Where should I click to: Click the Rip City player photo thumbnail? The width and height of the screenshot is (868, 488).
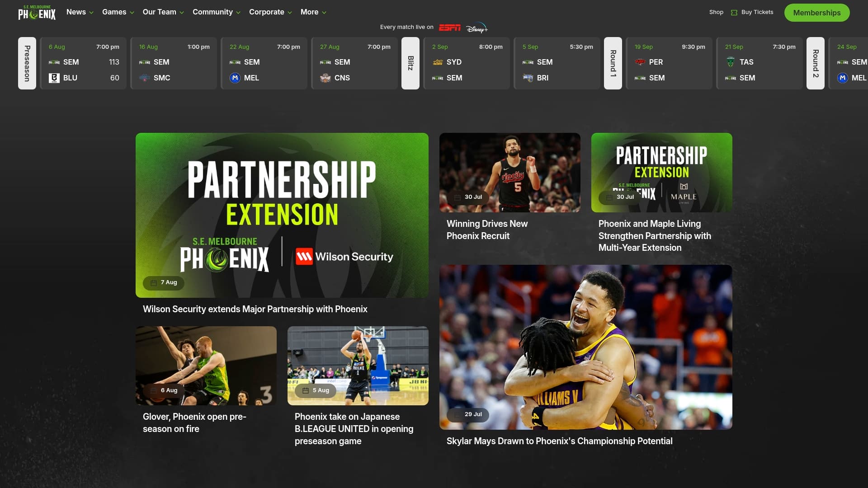(x=510, y=173)
